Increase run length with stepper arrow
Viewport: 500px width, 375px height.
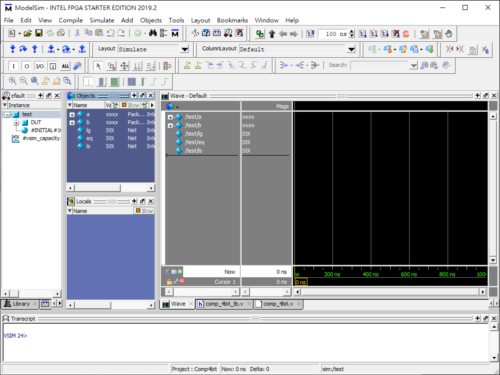coord(352,31)
